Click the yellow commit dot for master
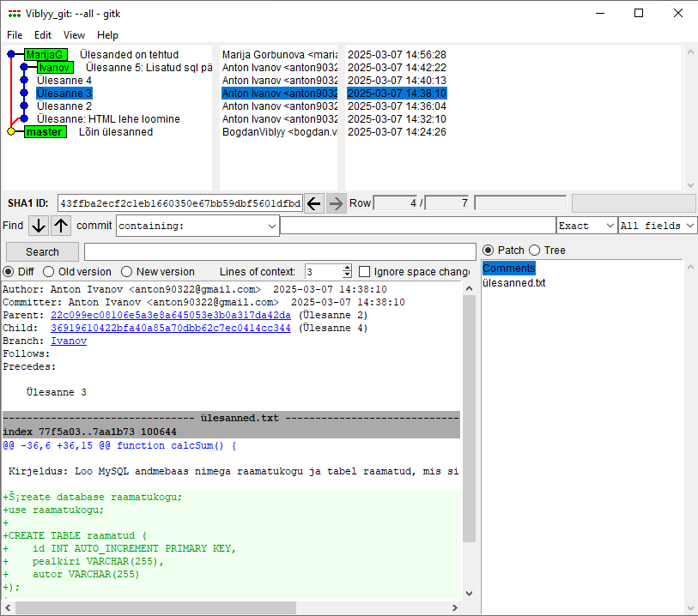 click(11, 131)
